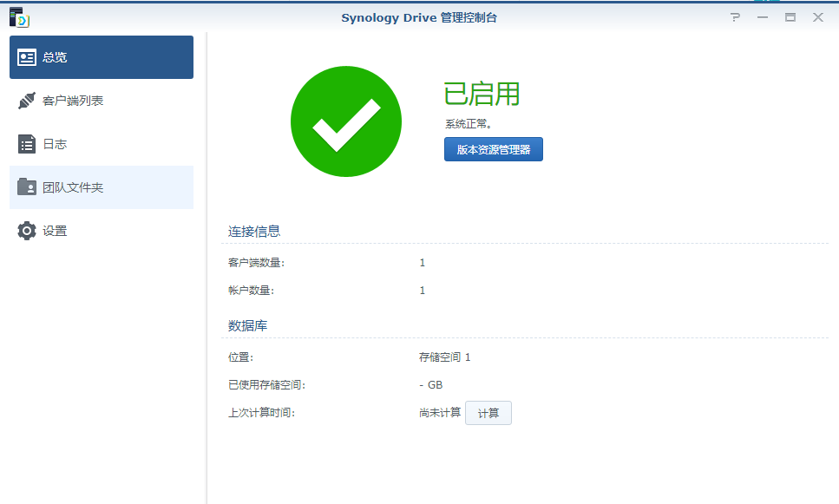Maximize the Synology Drive console window

[x=790, y=17]
